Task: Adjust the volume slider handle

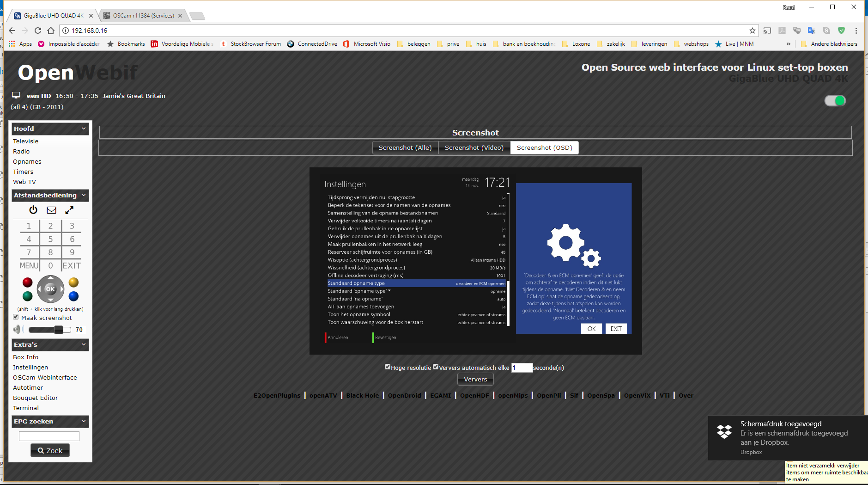Action: click(x=59, y=330)
